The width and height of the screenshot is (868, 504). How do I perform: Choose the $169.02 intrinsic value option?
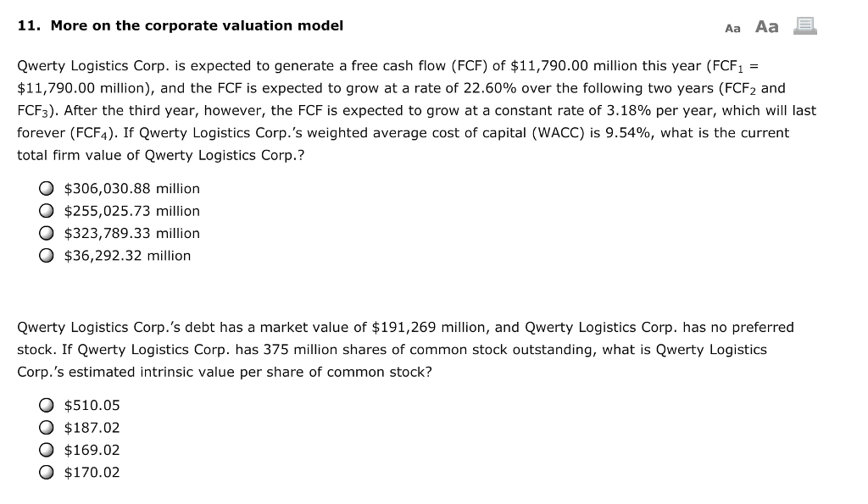[47, 450]
